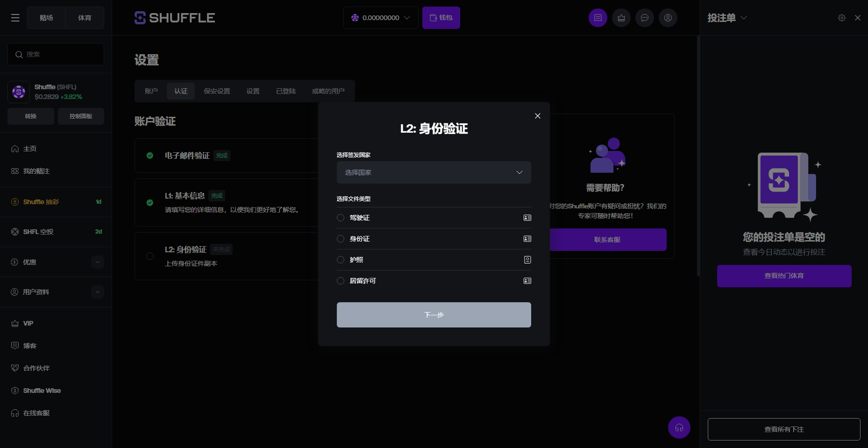
Task: Expand the 投注单 chevron dropdown
Action: point(744,18)
